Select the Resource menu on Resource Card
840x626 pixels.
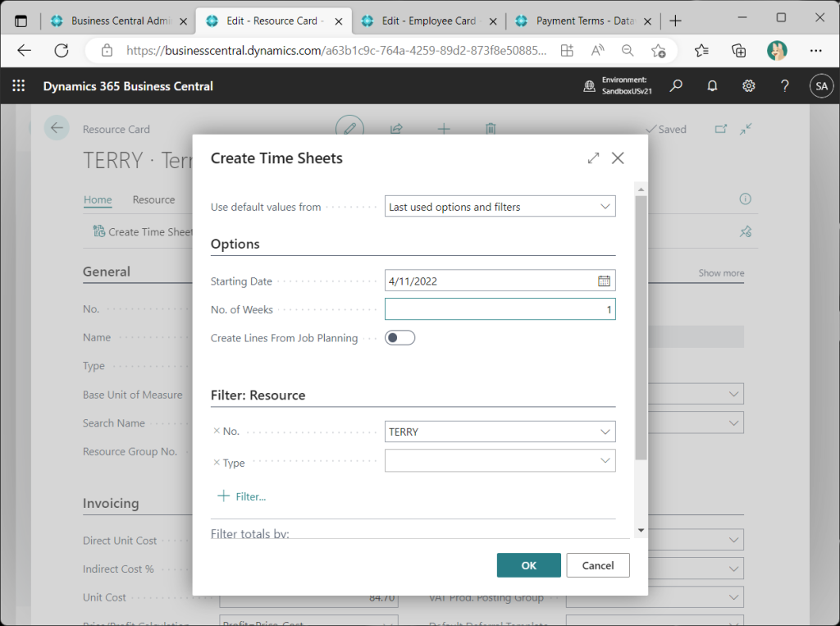click(153, 199)
